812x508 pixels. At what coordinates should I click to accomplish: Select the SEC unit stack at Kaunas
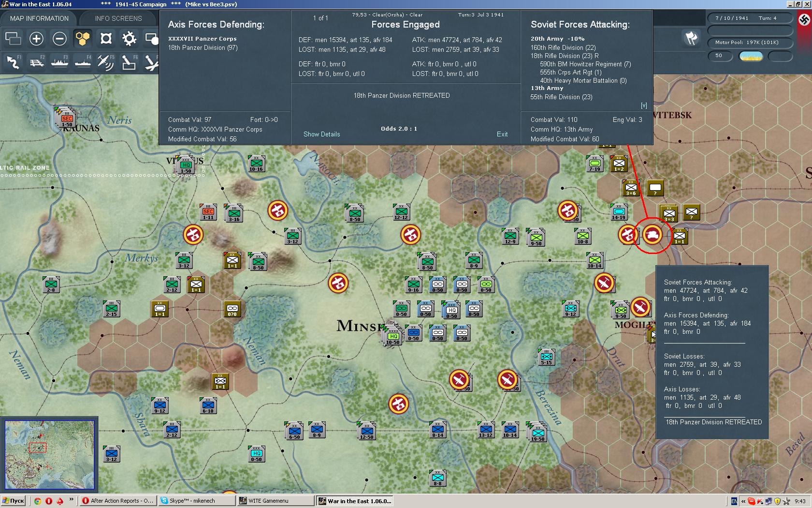66,118
